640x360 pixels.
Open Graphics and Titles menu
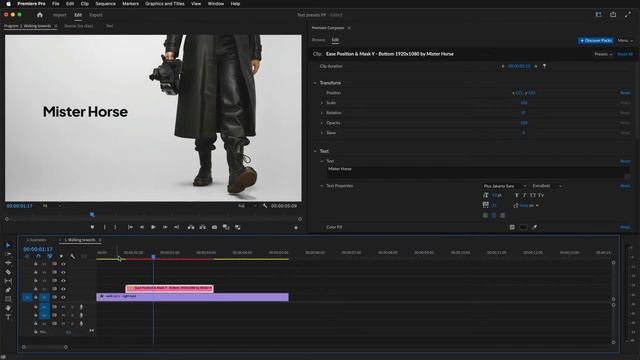165,4
